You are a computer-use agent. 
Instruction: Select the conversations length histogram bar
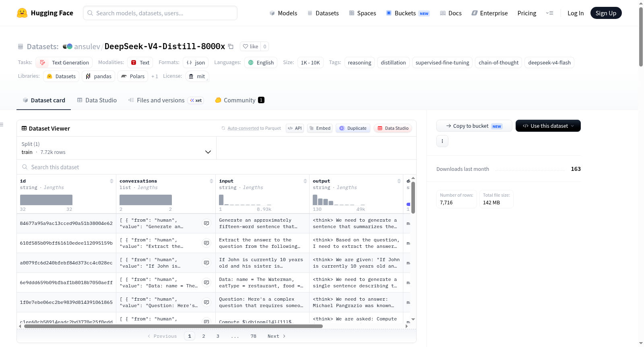pos(146,200)
